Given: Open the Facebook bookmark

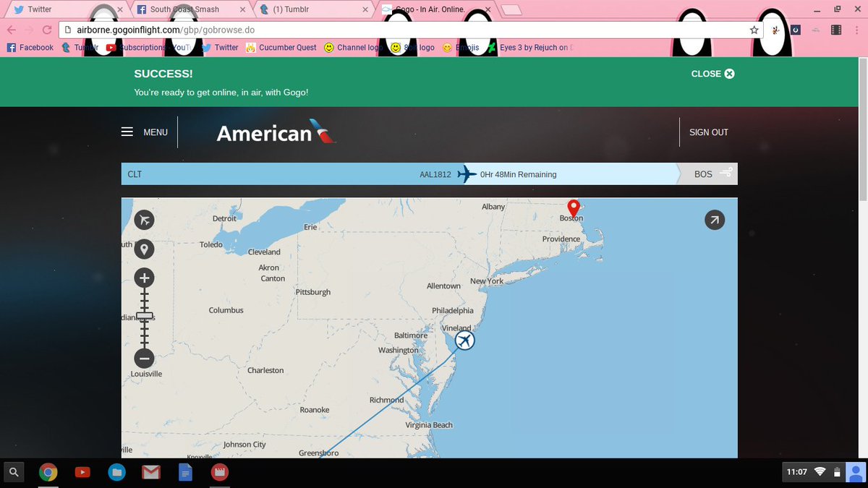Looking at the screenshot, I should pos(30,47).
